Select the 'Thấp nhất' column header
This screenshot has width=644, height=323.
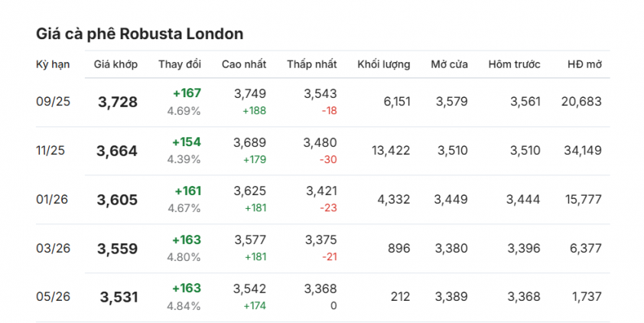(312, 64)
